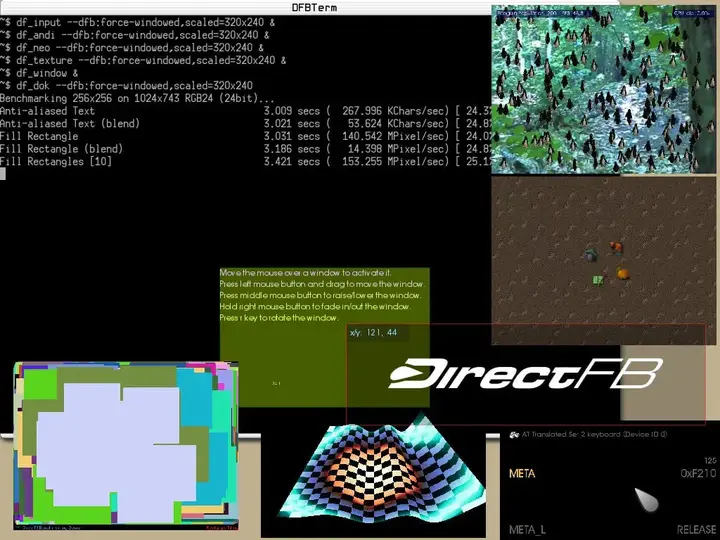This screenshot has width=720, height=540.
Task: Click the yellow 'META' label in df_input window
Action: tap(522, 473)
